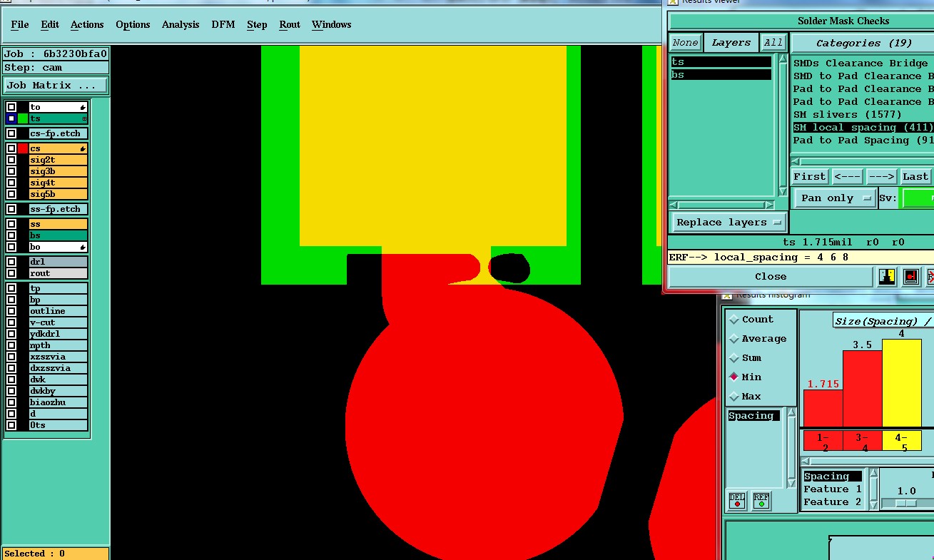Select the sig5b layer name

coord(59,194)
